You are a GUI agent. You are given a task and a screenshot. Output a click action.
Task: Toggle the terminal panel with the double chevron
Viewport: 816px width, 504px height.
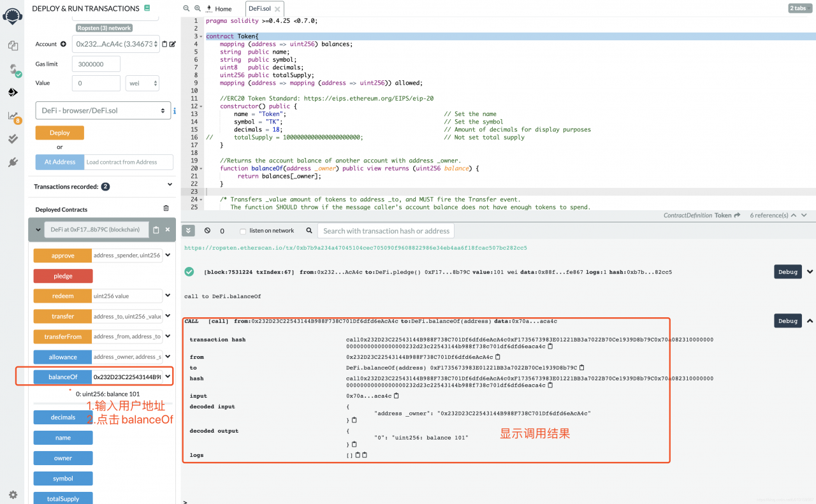pos(189,231)
